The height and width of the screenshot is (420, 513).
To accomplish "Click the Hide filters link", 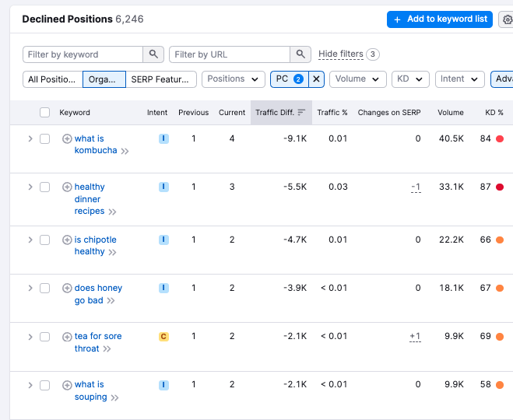I will pyautogui.click(x=340, y=54).
